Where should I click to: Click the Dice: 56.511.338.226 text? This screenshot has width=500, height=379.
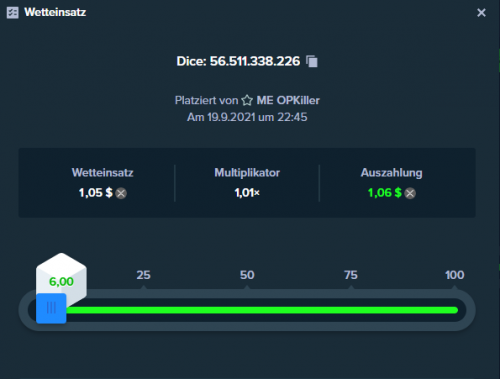[238, 61]
